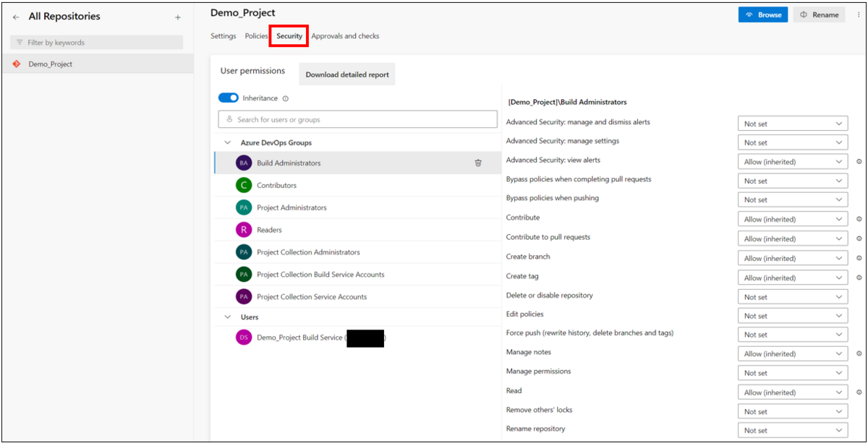
Task: Open the Read permission dropdown
Action: point(793,392)
